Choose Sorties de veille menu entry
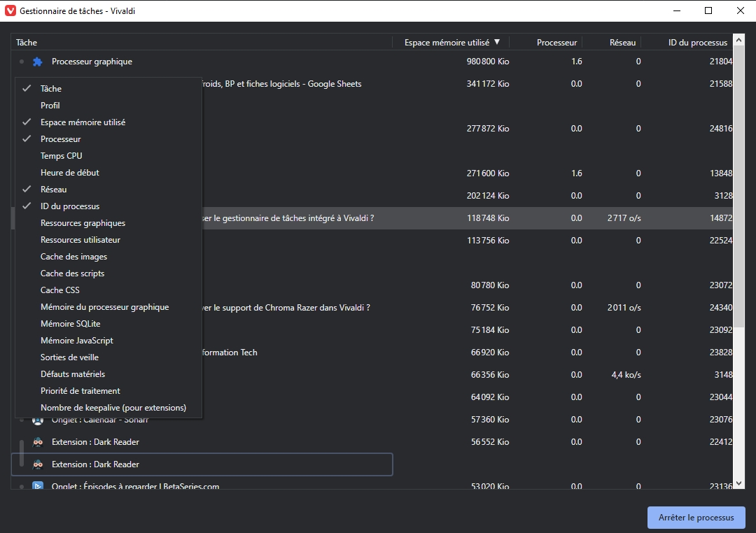Image resolution: width=756 pixels, height=533 pixels. coord(108,357)
